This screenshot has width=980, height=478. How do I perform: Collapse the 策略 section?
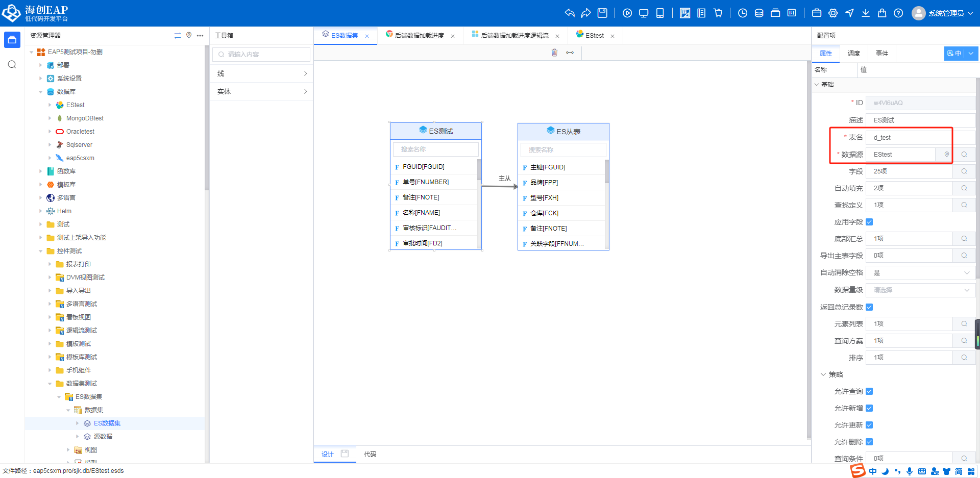click(x=823, y=374)
